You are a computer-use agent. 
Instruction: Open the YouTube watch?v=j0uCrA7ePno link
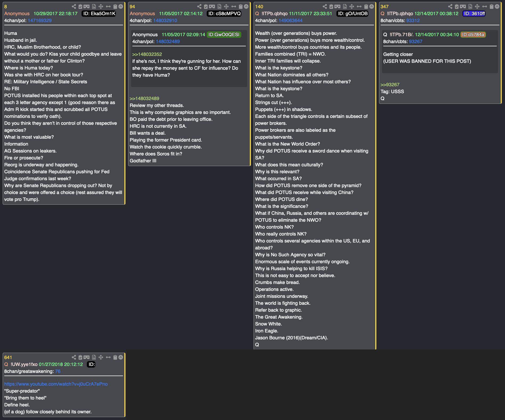click(x=56, y=384)
